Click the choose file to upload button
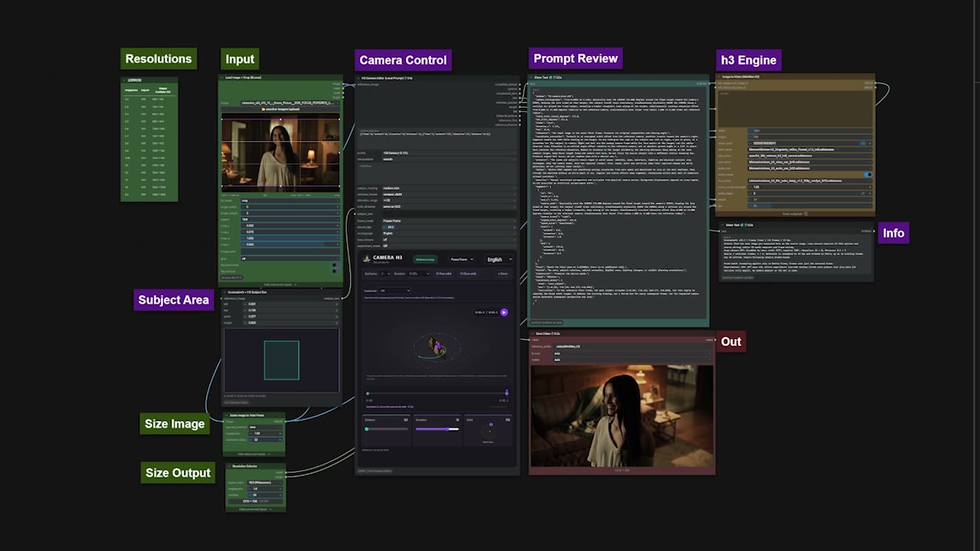The image size is (980, 551). click(x=280, y=109)
